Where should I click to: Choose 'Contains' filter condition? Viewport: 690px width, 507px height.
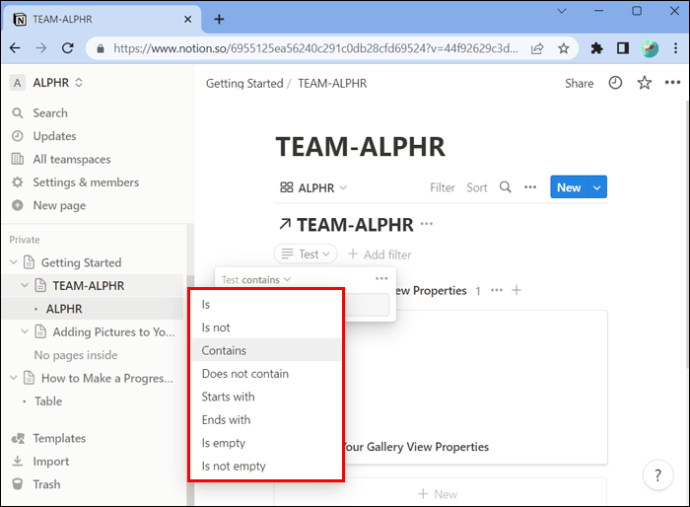pos(266,350)
